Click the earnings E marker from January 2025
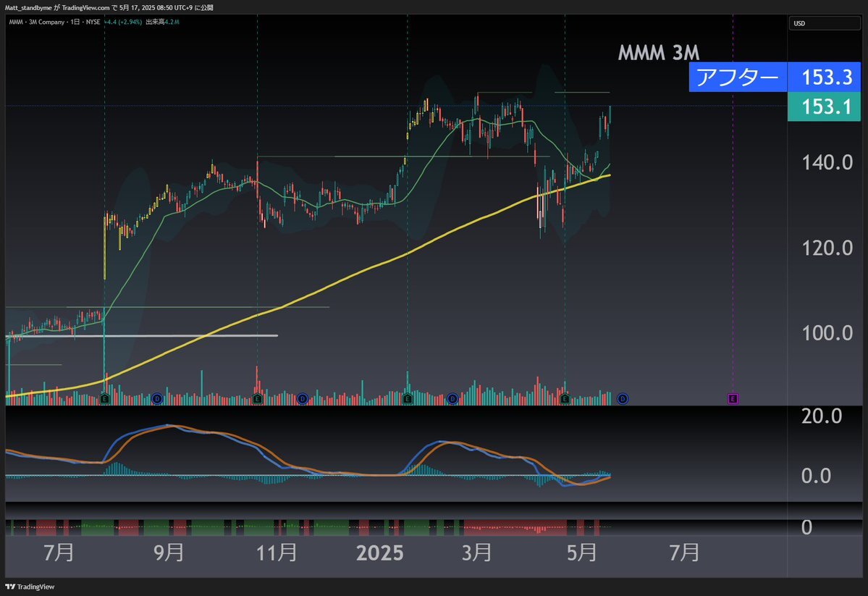 (408, 398)
